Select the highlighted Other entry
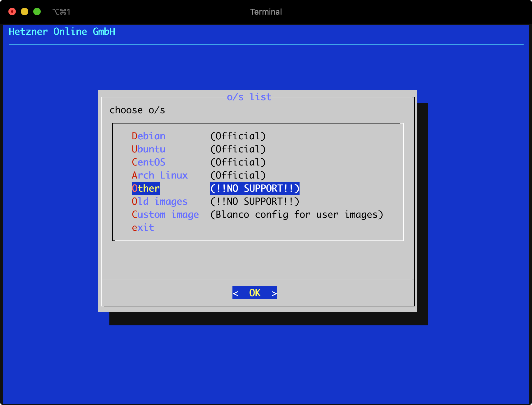532x405 pixels. [146, 188]
